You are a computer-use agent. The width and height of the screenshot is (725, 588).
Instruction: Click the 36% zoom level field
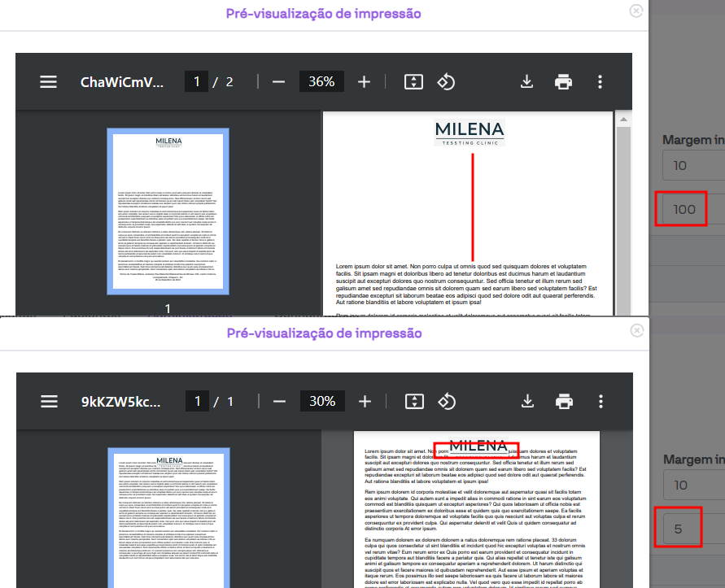pyautogui.click(x=321, y=82)
